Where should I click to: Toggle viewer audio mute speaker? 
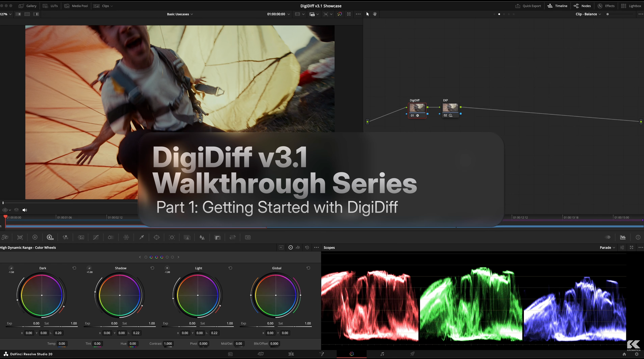point(24,210)
